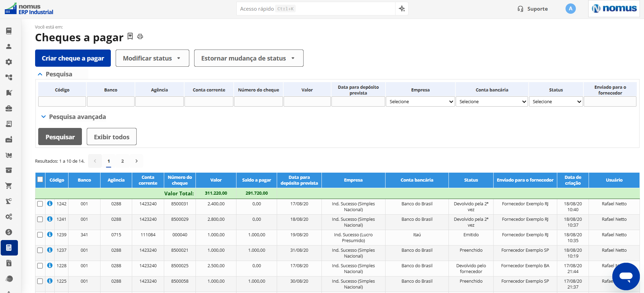Screen dimensions: 644x293
Task: Click the Criar cheque a pagar button
Action: pos(73,58)
